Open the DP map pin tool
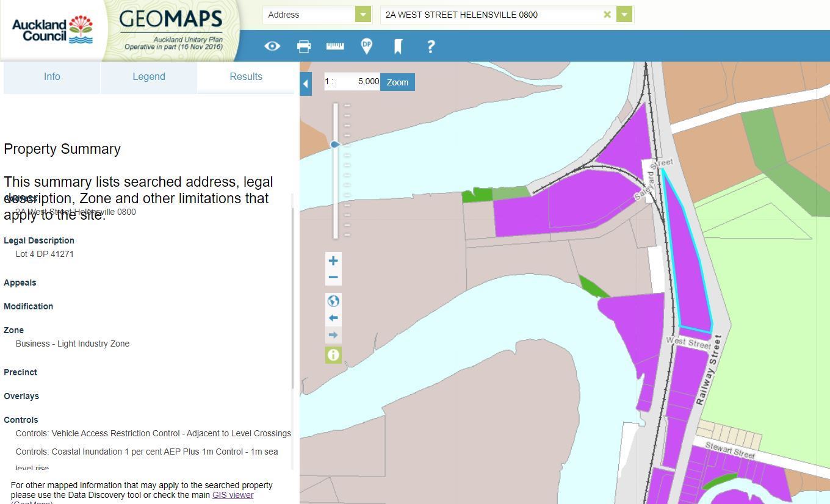This screenshot has height=504, width=830. (367, 46)
